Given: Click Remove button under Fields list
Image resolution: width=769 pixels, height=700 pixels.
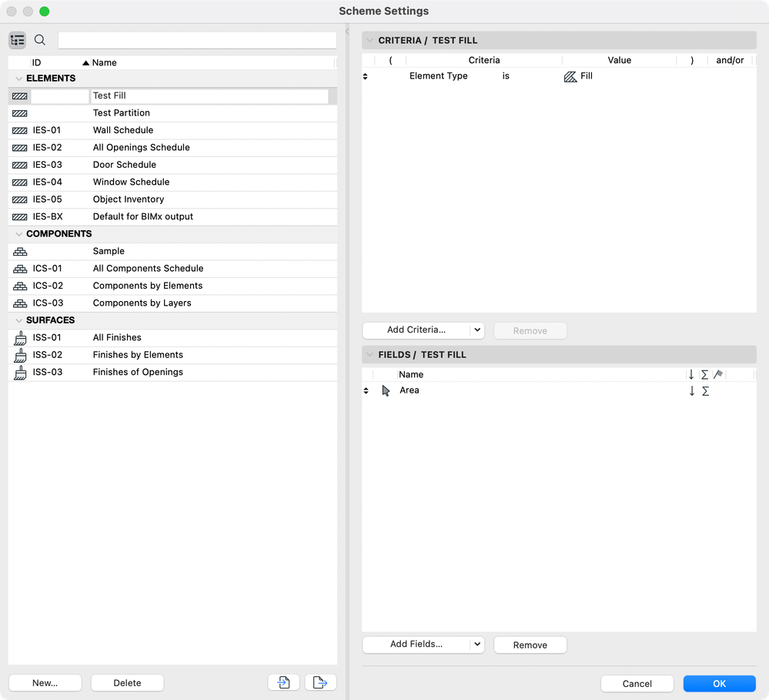Looking at the screenshot, I should 530,645.
